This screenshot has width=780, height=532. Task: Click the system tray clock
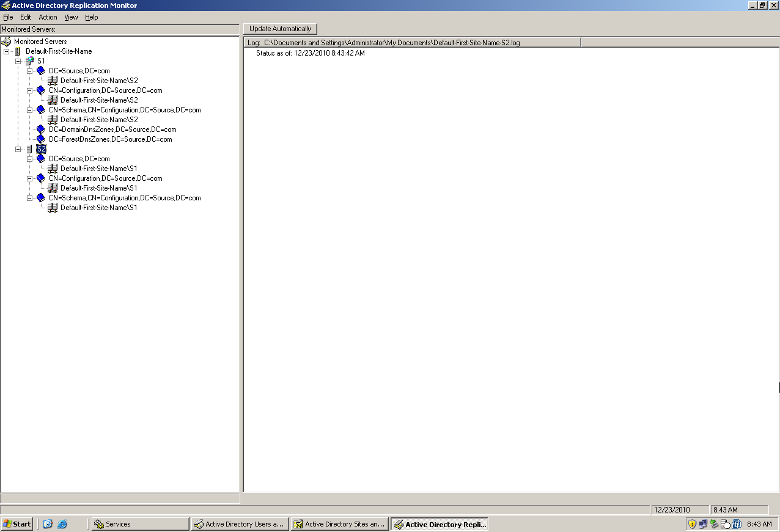coord(759,524)
